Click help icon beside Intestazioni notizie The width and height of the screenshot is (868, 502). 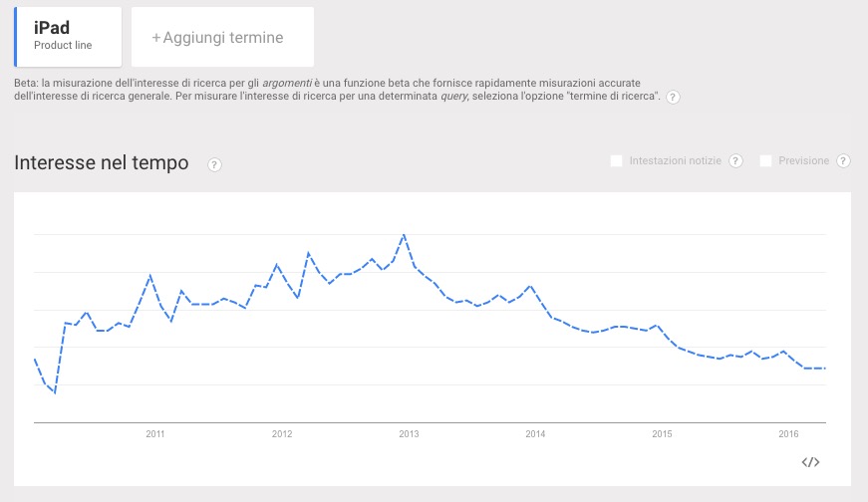(735, 161)
